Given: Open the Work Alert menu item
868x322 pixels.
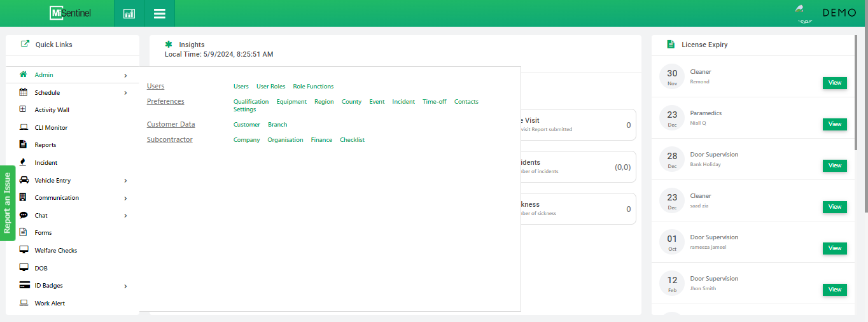Looking at the screenshot, I should 50,304.
